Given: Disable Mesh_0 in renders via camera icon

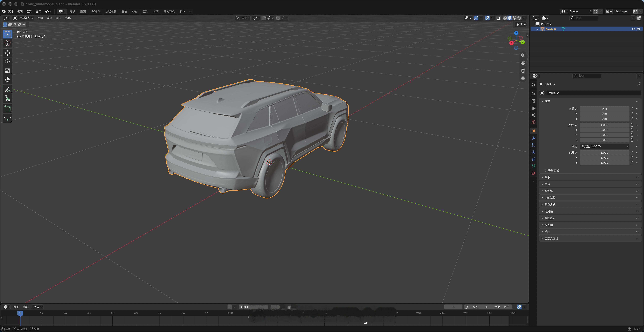Looking at the screenshot, I should coord(638,29).
